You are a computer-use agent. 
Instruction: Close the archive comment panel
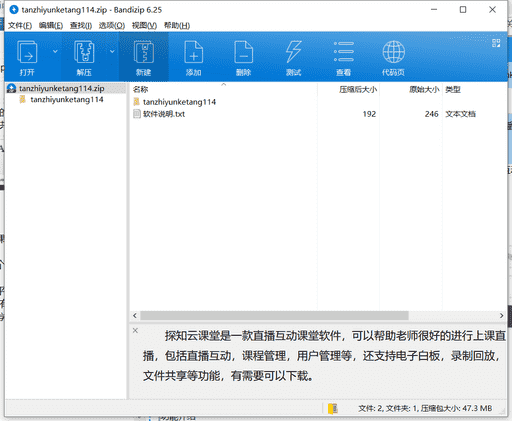click(x=135, y=330)
